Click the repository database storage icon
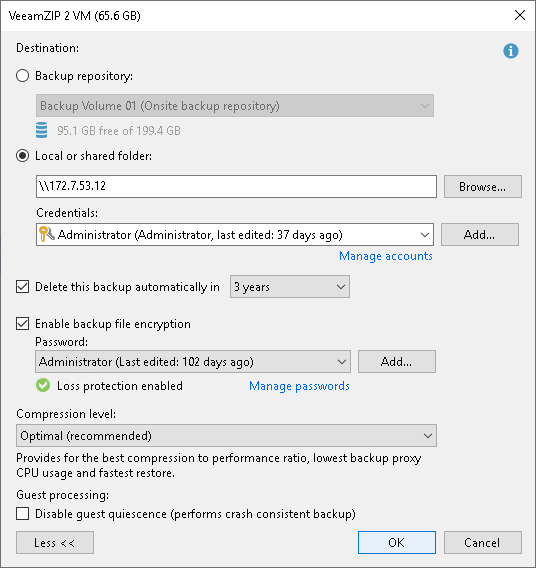Screen dimensions: 536x568 (42, 130)
